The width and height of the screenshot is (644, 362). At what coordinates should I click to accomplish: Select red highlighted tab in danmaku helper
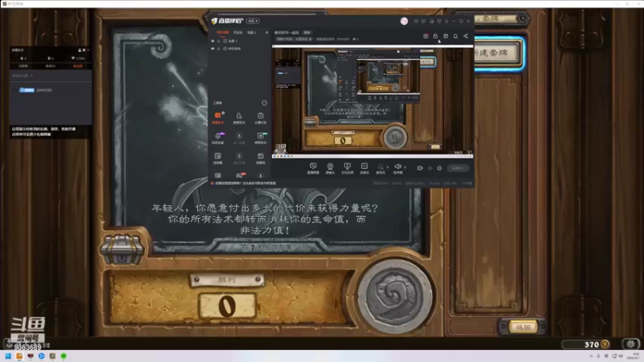coord(77,66)
